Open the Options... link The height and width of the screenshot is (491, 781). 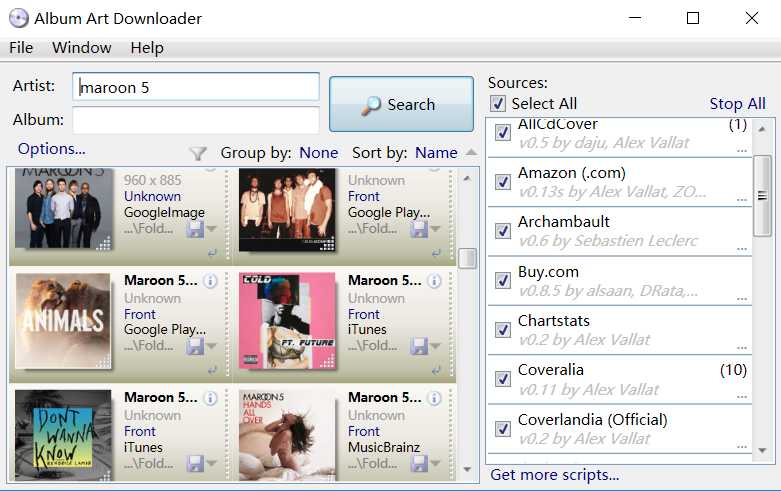click(51, 148)
